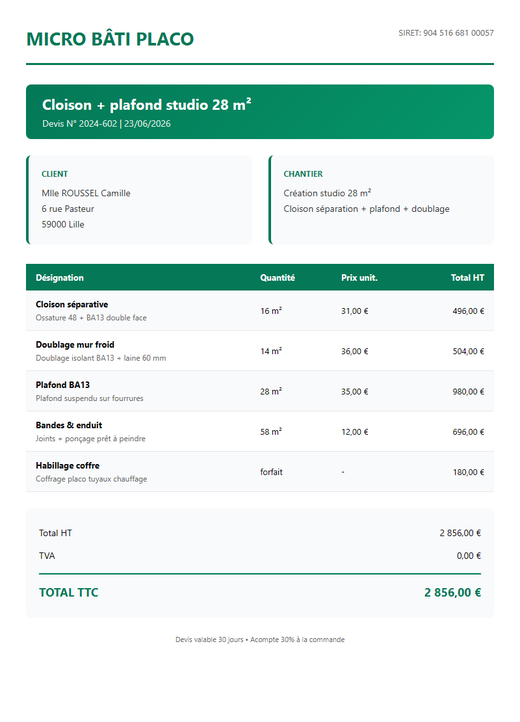The image size is (520, 722).
Task: Click the TOTAL TTC amount 2 856,00 €
Action: click(453, 593)
